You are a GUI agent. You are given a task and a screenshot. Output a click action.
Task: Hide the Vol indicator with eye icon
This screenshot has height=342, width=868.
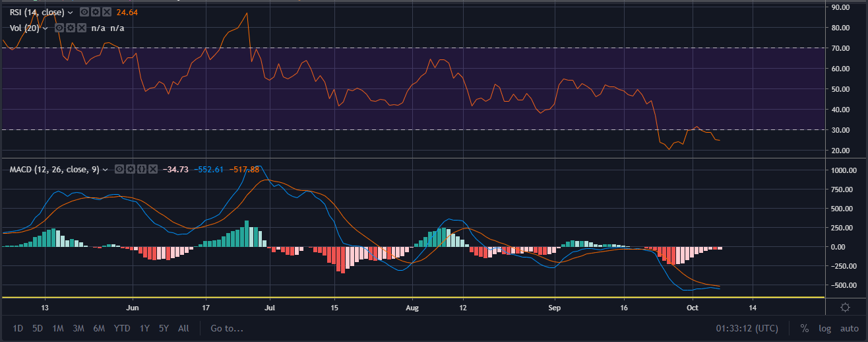click(x=59, y=28)
